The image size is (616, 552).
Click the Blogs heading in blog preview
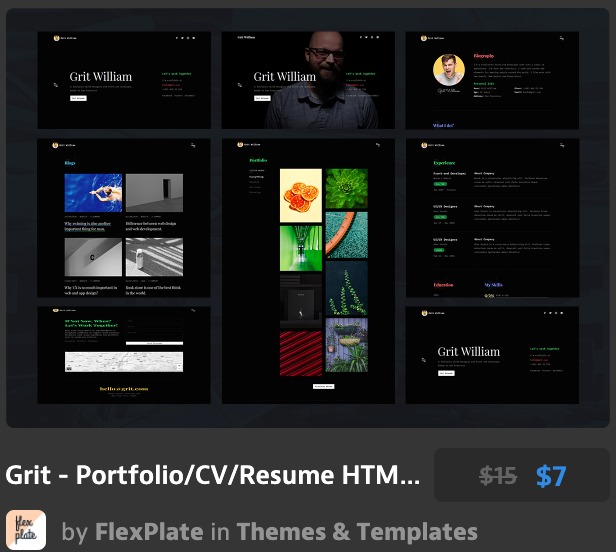pos(71,162)
